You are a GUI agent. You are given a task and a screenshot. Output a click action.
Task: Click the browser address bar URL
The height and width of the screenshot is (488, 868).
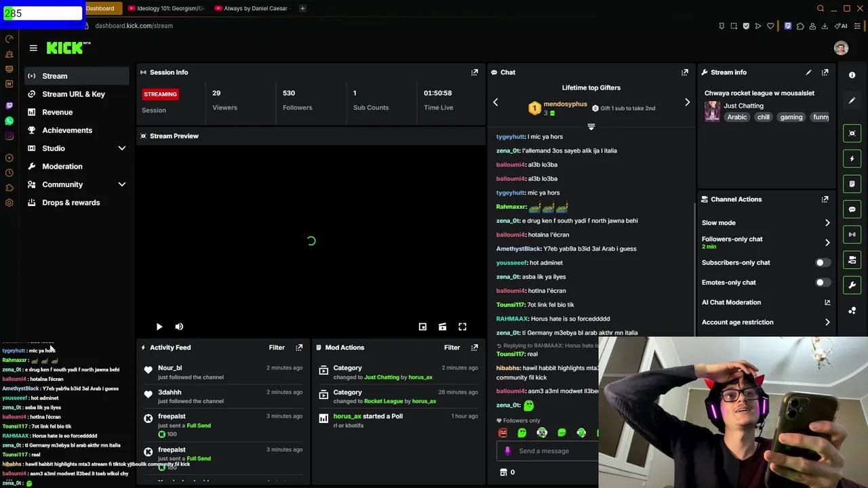(x=134, y=26)
